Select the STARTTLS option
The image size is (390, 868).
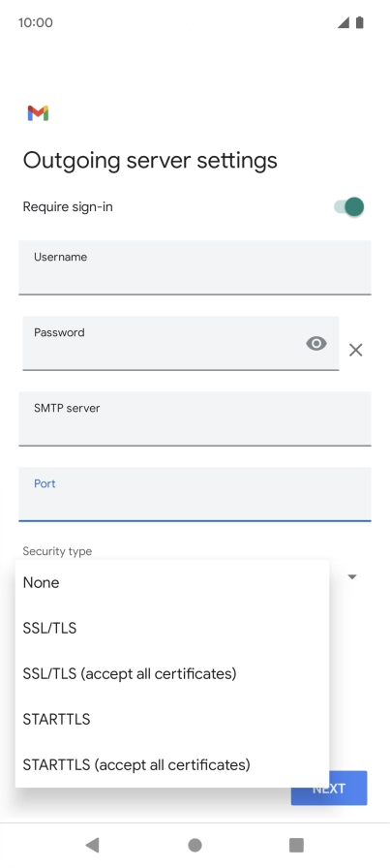click(x=172, y=719)
